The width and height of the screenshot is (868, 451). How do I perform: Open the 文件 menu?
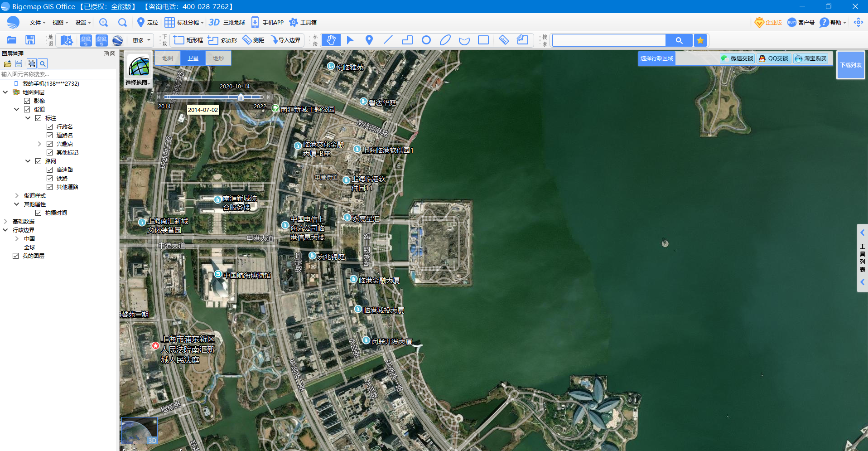coord(37,23)
